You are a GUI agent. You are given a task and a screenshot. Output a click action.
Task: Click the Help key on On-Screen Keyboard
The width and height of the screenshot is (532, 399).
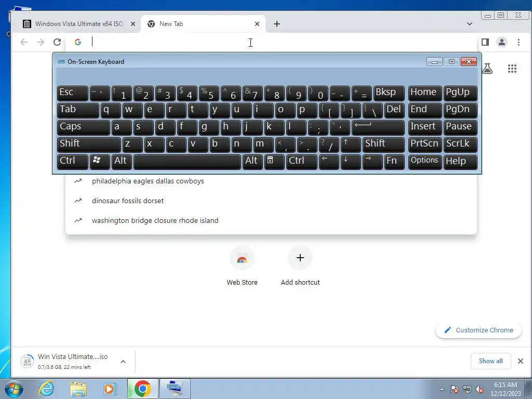[460, 162]
